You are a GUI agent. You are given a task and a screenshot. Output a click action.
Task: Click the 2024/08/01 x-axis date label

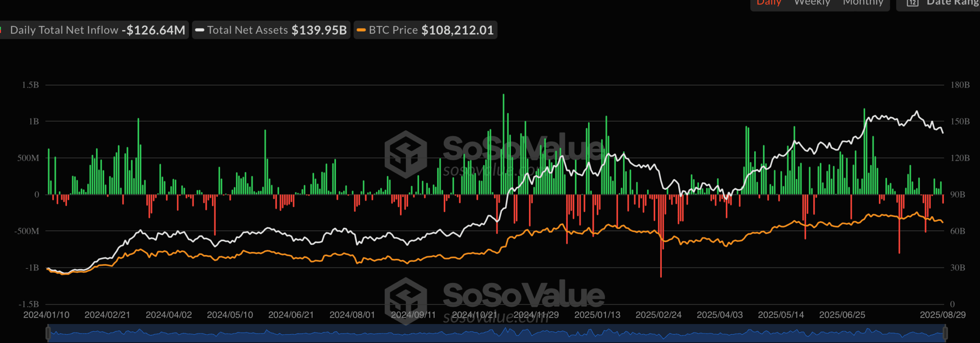pyautogui.click(x=352, y=315)
